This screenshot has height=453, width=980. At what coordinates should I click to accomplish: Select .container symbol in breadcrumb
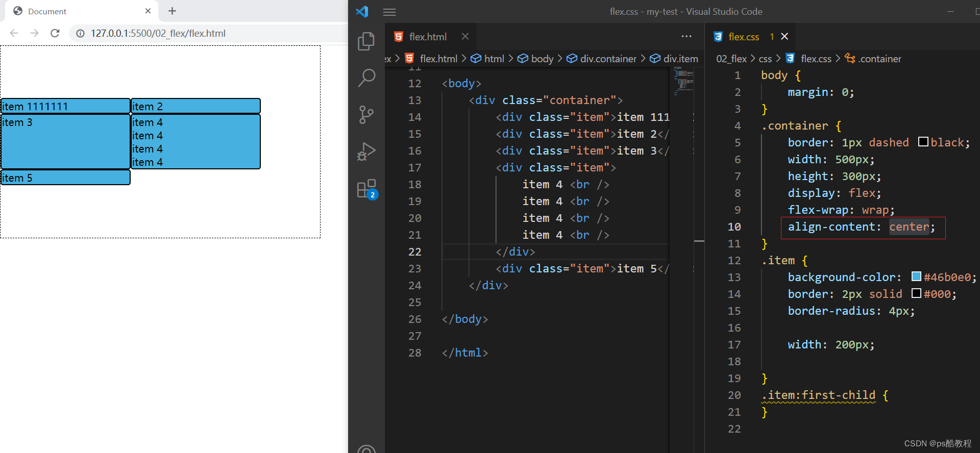coord(873,59)
